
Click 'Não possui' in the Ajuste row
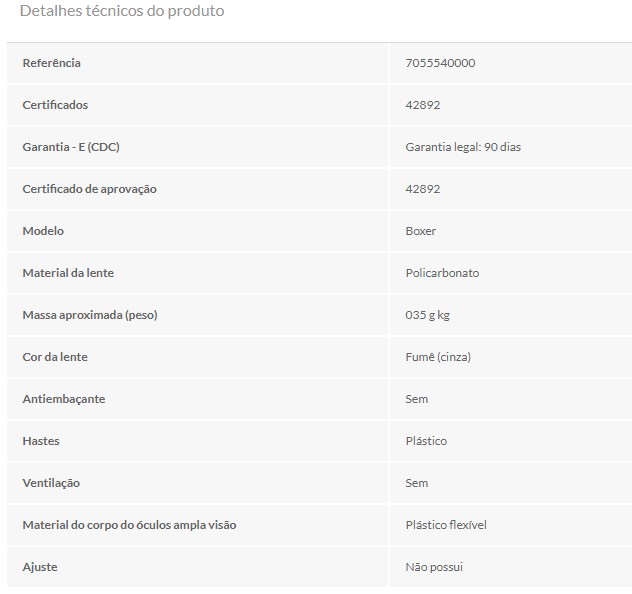point(434,567)
